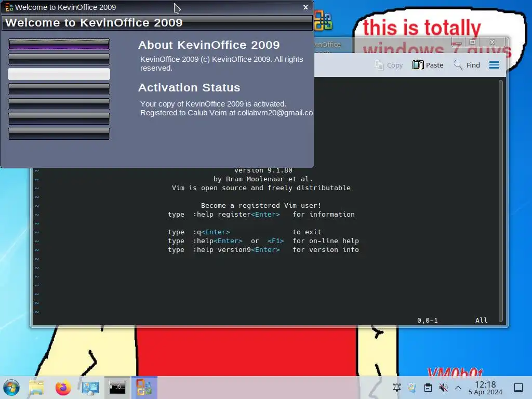Image resolution: width=532 pixels, height=399 pixels.
Task: Select the purple-highlighted sidebar button
Action: (x=59, y=45)
